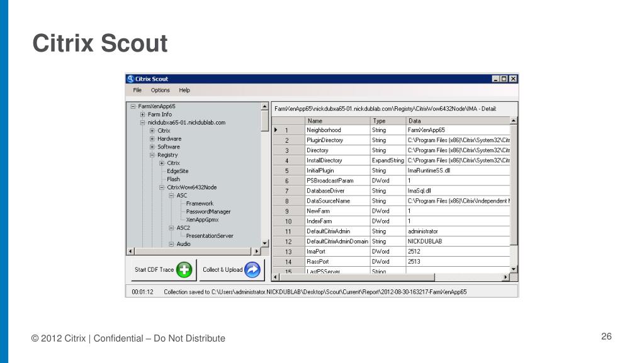Screen dimensions: 644x363
Task: Select Hardware tree label
Action: (x=169, y=139)
